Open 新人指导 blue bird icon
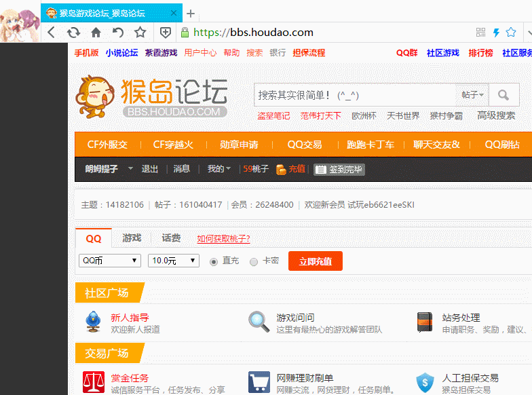Image resolution: width=532 pixels, height=395 pixels. [94, 322]
